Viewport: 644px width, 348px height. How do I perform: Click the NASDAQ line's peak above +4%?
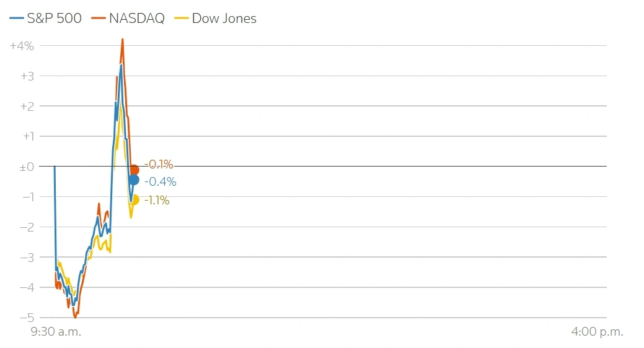tap(122, 40)
